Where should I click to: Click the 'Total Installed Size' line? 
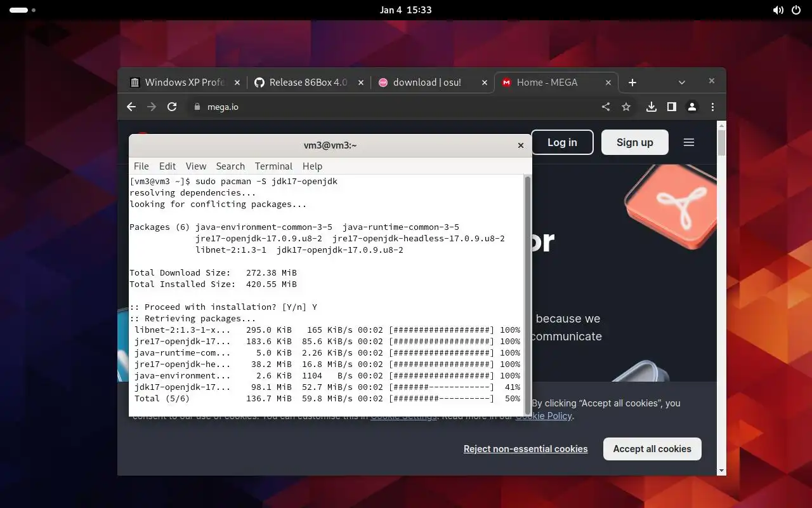coord(213,284)
